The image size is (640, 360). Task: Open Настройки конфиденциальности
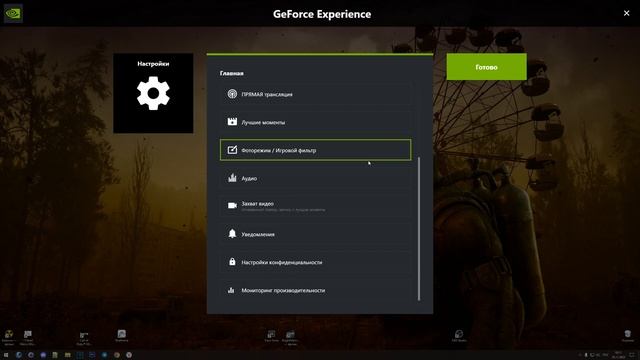tap(316, 262)
